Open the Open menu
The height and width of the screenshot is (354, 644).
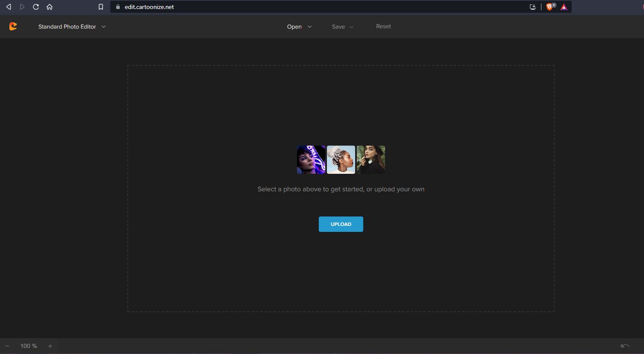coord(299,26)
